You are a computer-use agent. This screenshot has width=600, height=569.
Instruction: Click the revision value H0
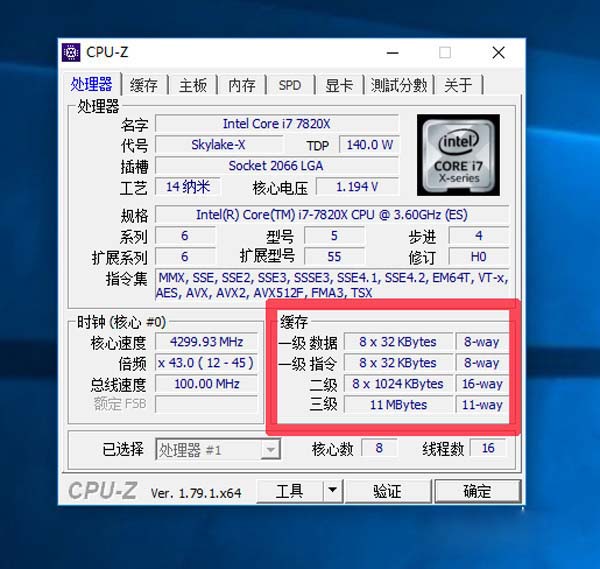(x=478, y=257)
